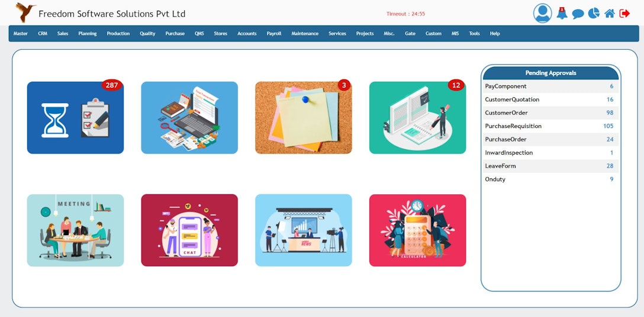Open the Production menu
This screenshot has width=644, height=317.
(x=118, y=34)
